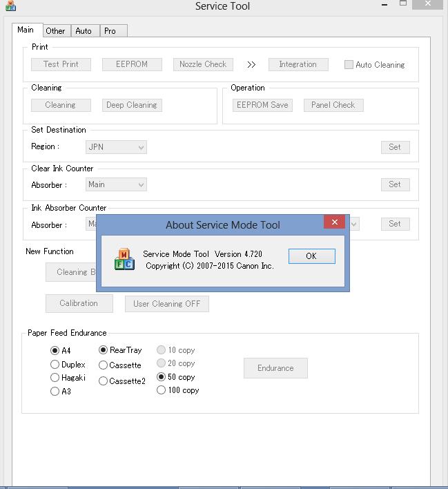Open Panel Check
Screen dimensions: 448x489
(333, 105)
